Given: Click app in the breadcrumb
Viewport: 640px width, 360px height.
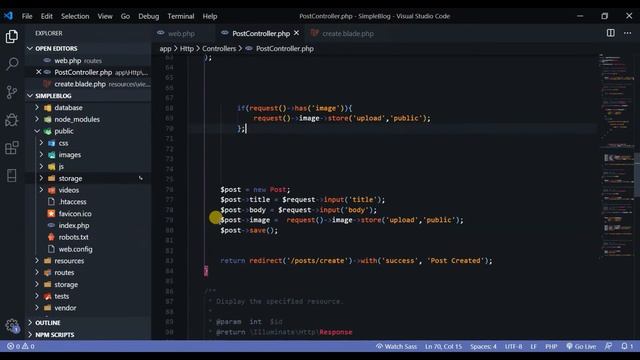Looking at the screenshot, I should coord(165,49).
